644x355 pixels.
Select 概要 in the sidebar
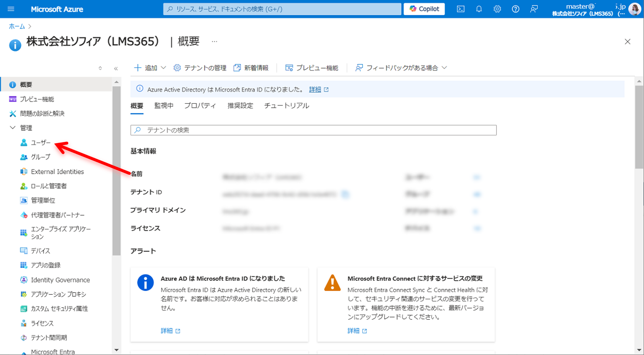click(x=56, y=84)
